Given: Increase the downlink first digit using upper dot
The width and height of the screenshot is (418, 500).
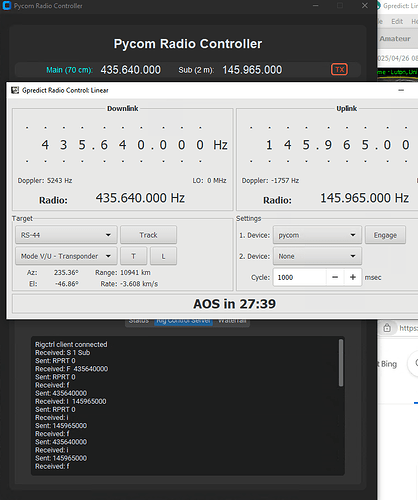Looking at the screenshot, I should 45,127.
